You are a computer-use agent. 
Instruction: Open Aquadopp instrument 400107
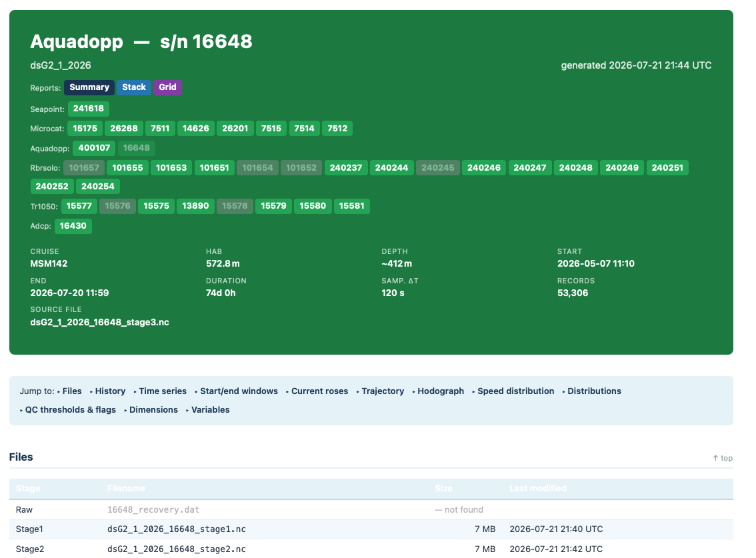pos(94,148)
